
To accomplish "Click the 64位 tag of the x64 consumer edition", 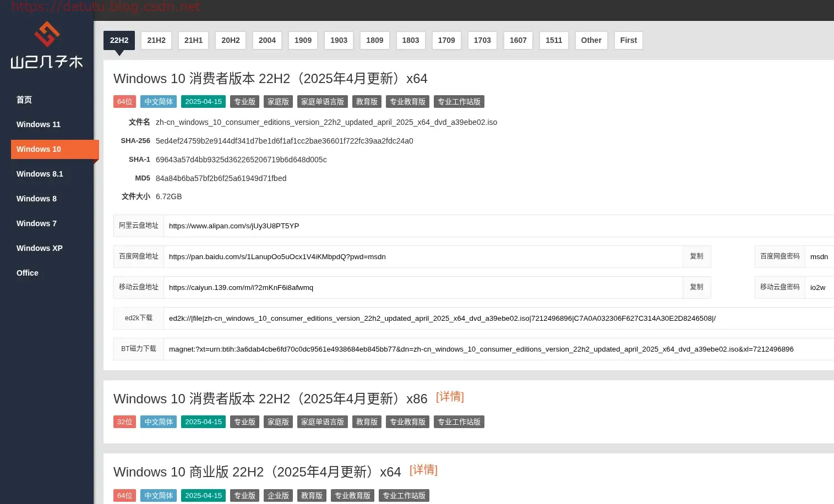I will coord(124,102).
